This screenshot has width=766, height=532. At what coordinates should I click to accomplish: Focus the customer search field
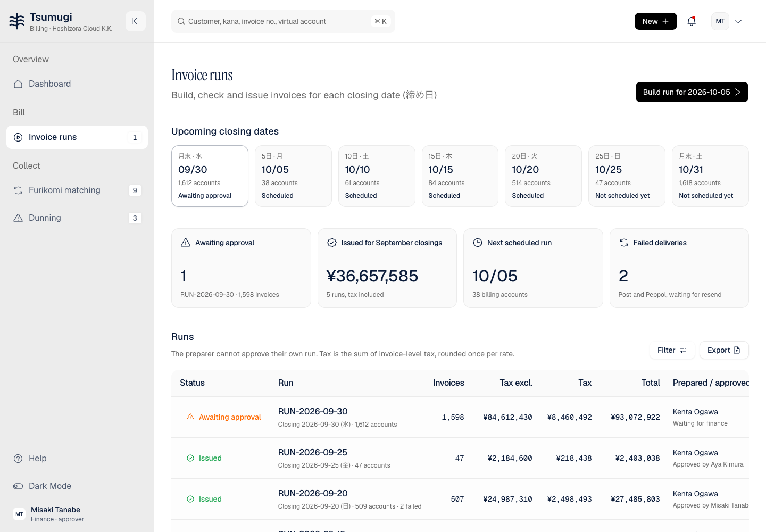tap(283, 21)
